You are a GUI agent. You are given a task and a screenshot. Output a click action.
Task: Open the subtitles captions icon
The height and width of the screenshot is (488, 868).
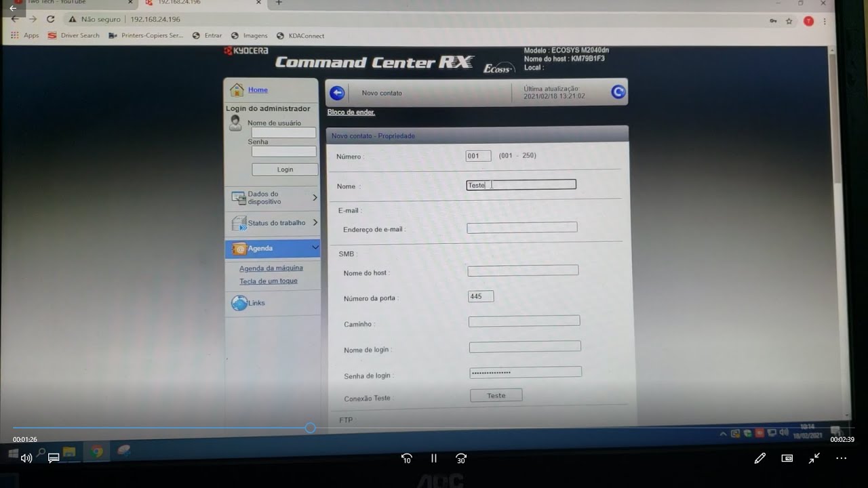pyautogui.click(x=54, y=458)
